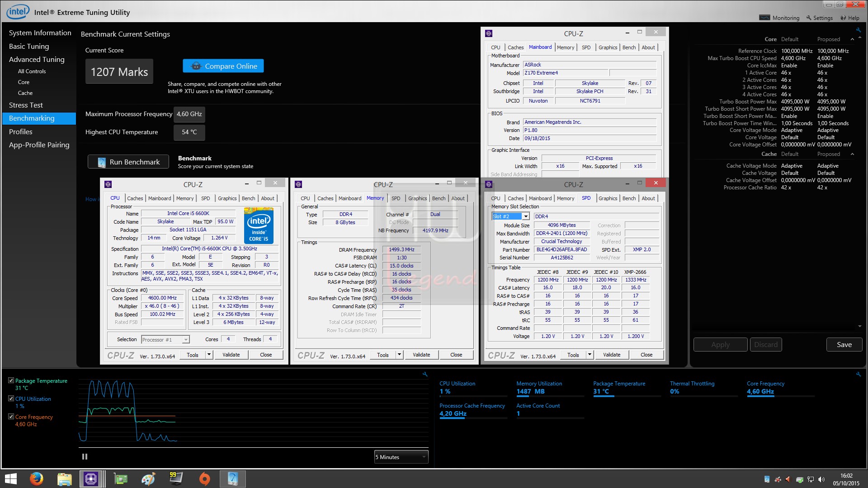The height and width of the screenshot is (488, 868).
Task: Click Validate in CPU-Z CPU window
Action: tap(231, 355)
